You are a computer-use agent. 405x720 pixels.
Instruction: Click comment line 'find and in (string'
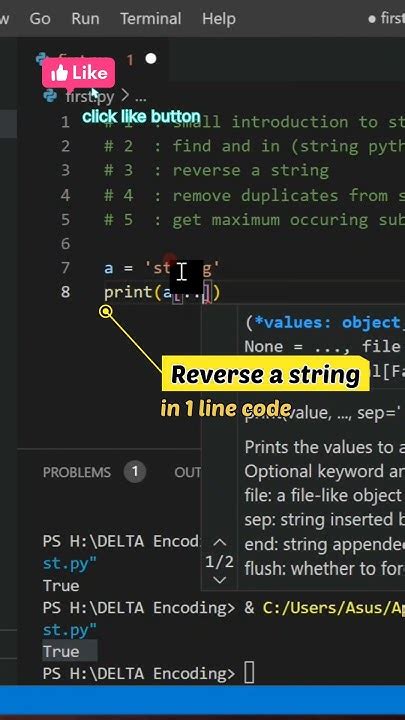pyautogui.click(x=266, y=146)
